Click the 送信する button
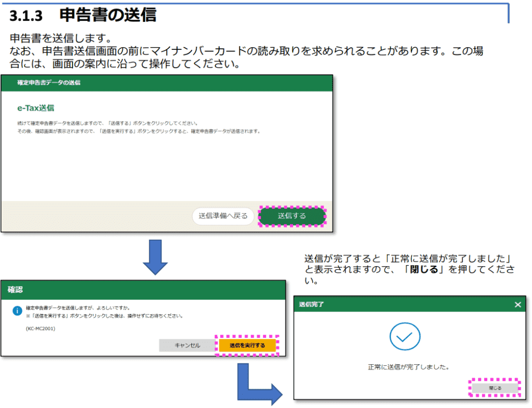Image resolution: width=532 pixels, height=408 pixels. point(291,216)
